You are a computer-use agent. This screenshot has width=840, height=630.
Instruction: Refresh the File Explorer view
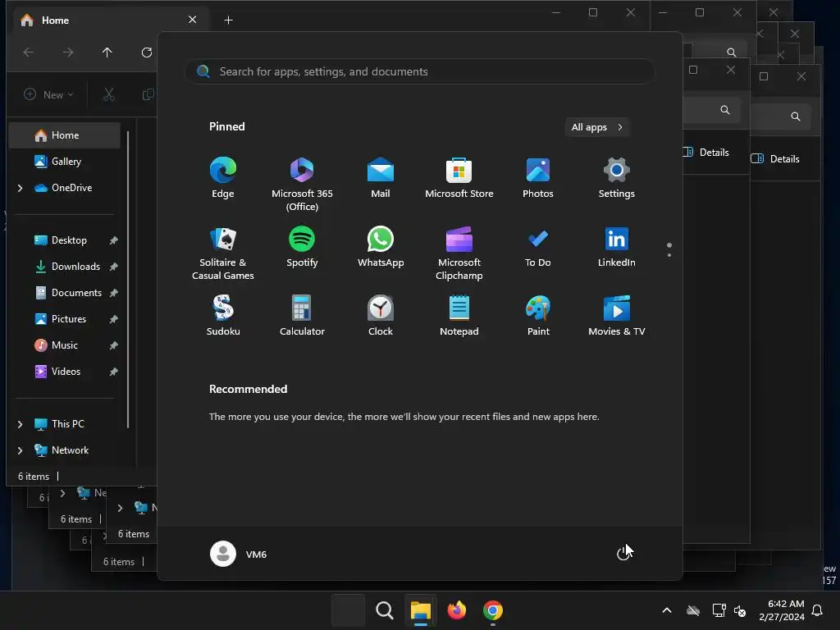146,52
